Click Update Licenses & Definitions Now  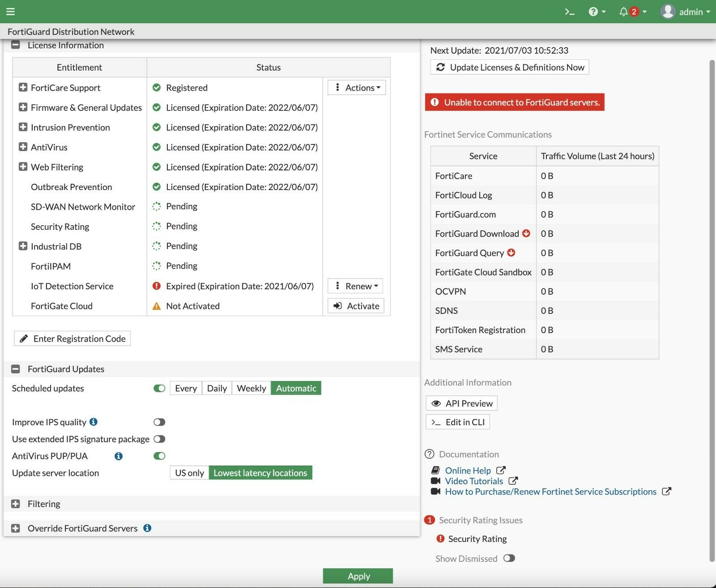pyautogui.click(x=510, y=67)
